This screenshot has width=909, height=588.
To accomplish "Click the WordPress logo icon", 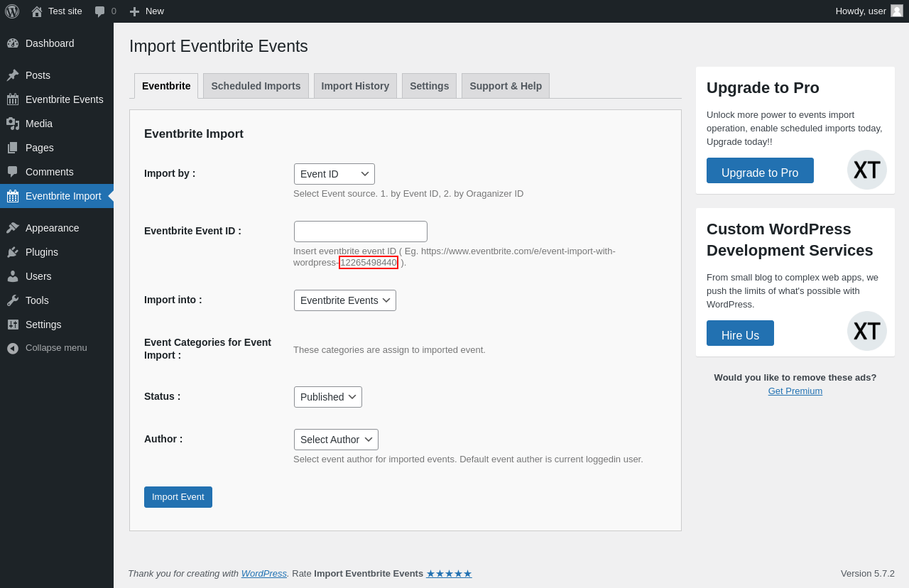I will pos(12,11).
